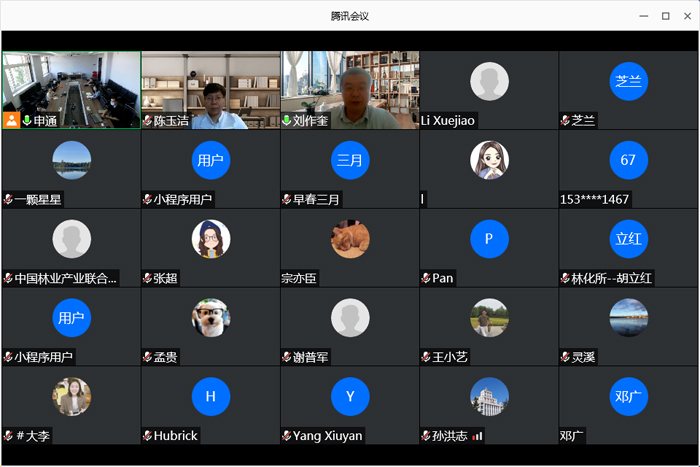The image size is (700, 467).
Task: Click blue 三月 avatar of 早春三月
Action: [x=350, y=160]
